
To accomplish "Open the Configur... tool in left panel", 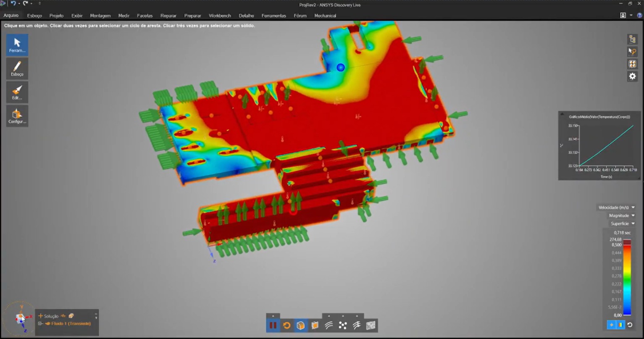I will point(17,116).
